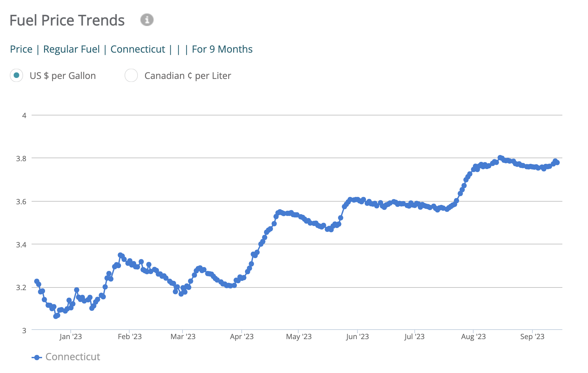Click the May '23 x-axis label
This screenshot has width=588, height=373.
tap(299, 337)
